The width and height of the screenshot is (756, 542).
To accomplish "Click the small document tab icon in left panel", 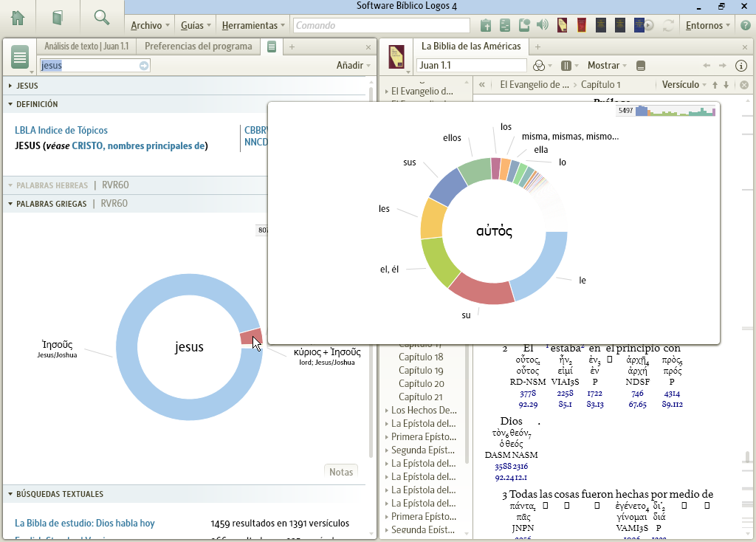I will click(x=272, y=47).
